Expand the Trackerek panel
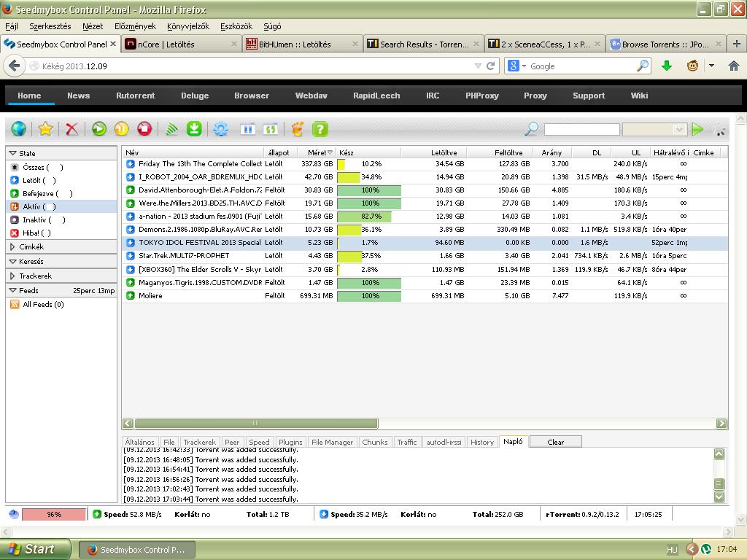The width and height of the screenshot is (747, 560). tap(13, 276)
